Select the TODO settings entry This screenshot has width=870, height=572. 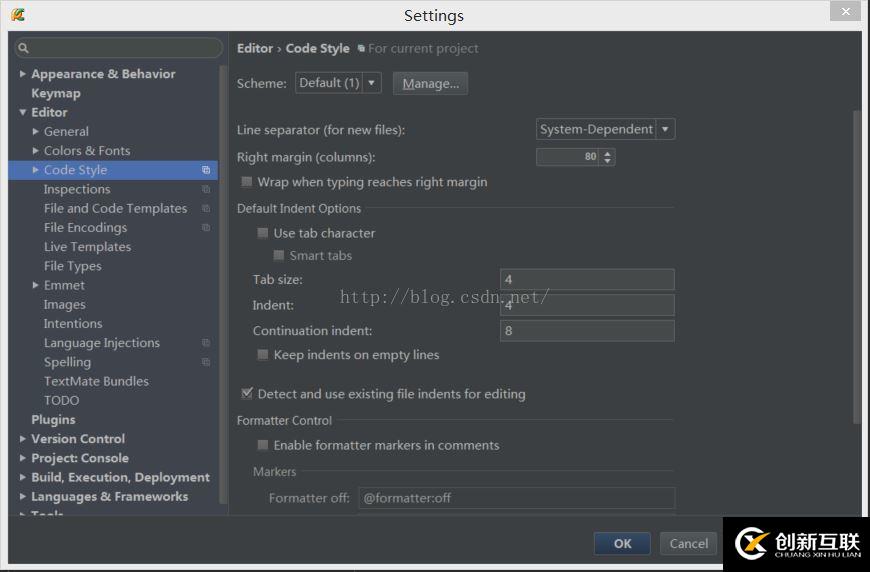coord(62,401)
